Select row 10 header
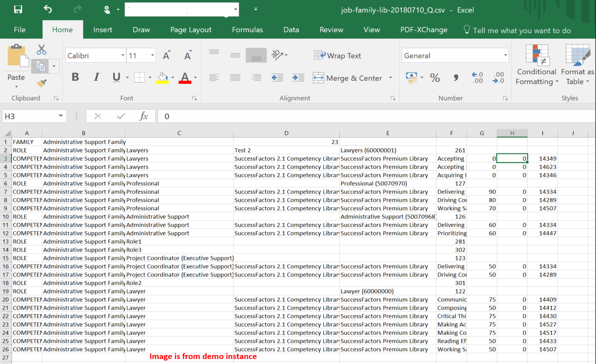The width and height of the screenshot is (596, 364). tap(6, 216)
